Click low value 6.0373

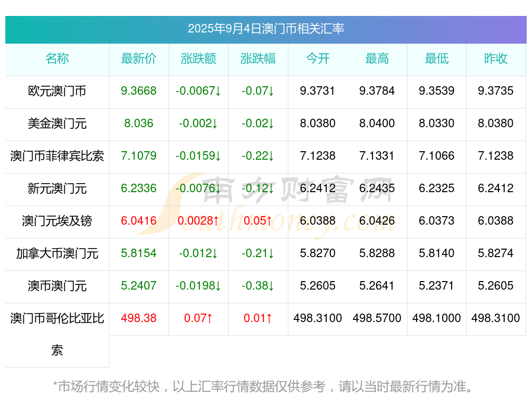click(x=437, y=221)
